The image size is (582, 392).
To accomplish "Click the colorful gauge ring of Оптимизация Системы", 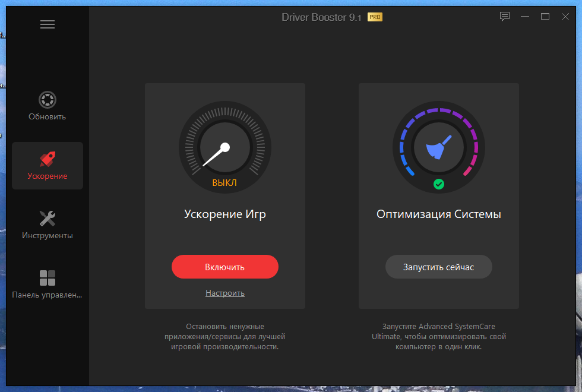I will (x=438, y=110).
